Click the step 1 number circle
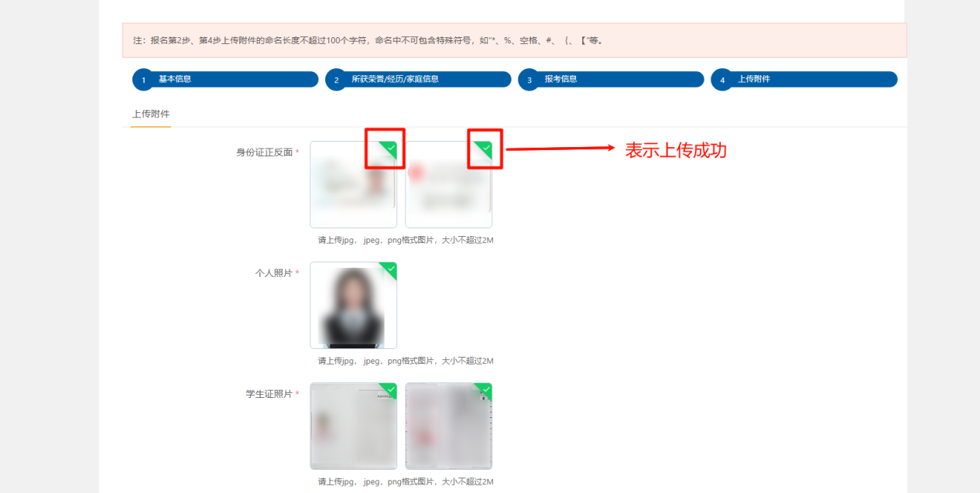Viewport: 980px width, 493px height. coord(143,80)
